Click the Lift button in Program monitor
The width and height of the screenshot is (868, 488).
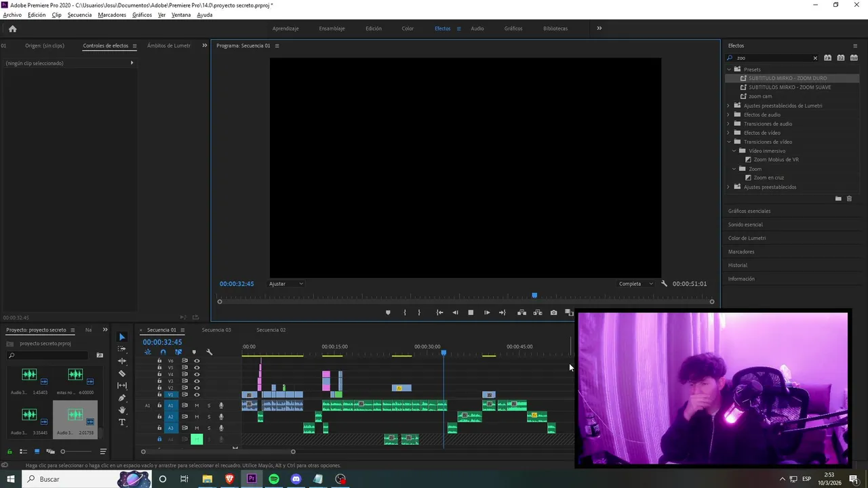coord(521,312)
